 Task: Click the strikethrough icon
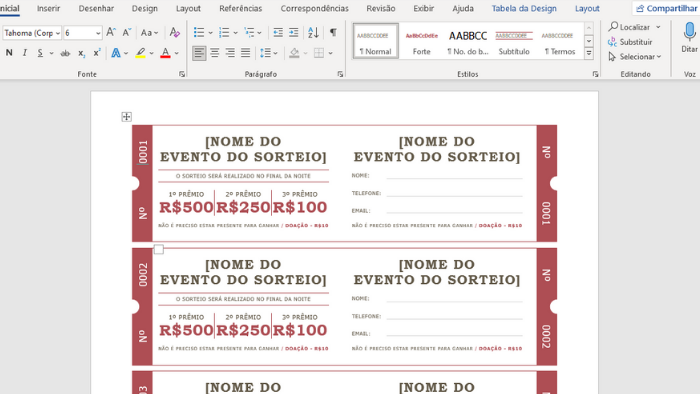coord(65,53)
